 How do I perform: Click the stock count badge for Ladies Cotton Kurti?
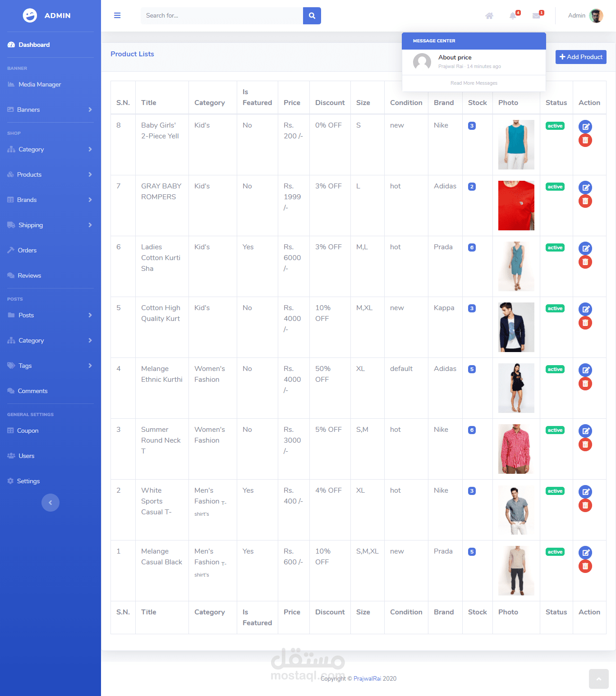(x=472, y=247)
